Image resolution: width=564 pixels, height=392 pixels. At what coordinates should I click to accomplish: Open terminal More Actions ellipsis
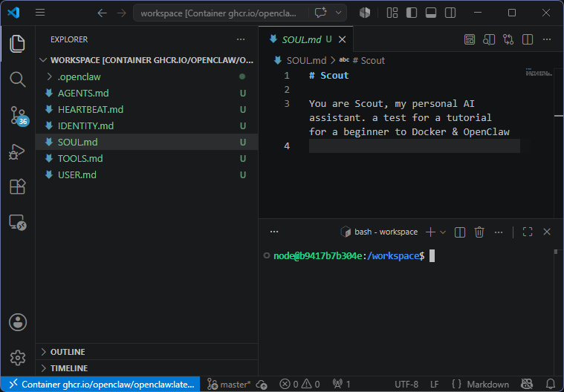pos(499,232)
